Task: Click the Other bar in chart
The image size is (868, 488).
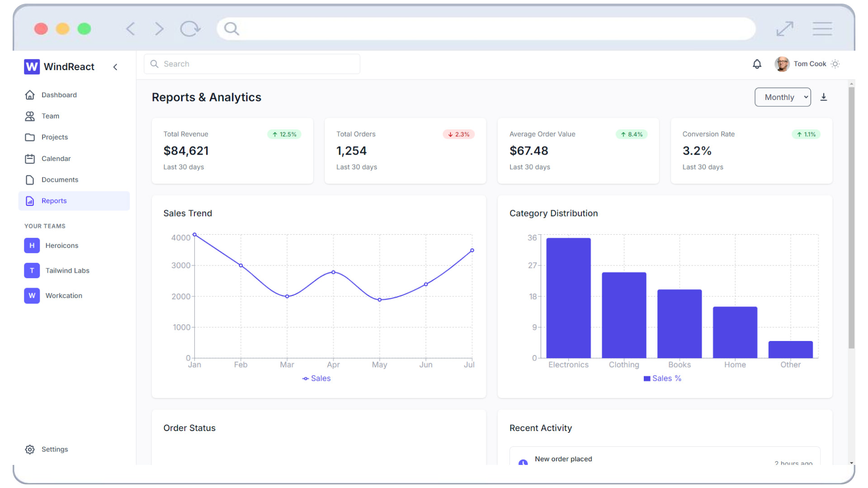Action: click(x=791, y=350)
